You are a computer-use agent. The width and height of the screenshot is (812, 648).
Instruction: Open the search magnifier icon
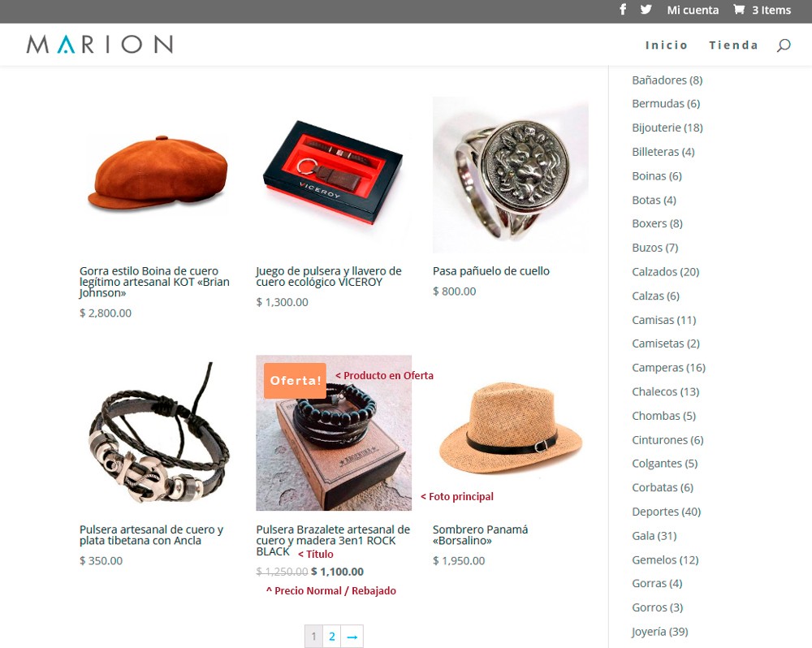tap(784, 45)
